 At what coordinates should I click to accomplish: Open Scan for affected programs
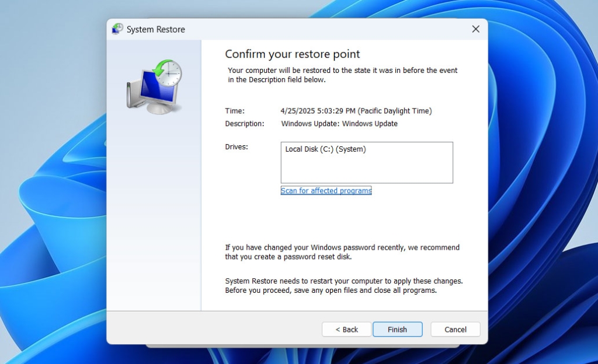coord(326,190)
